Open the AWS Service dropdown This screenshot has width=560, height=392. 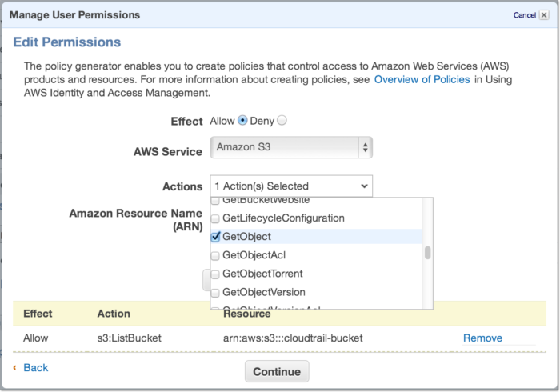tap(291, 148)
